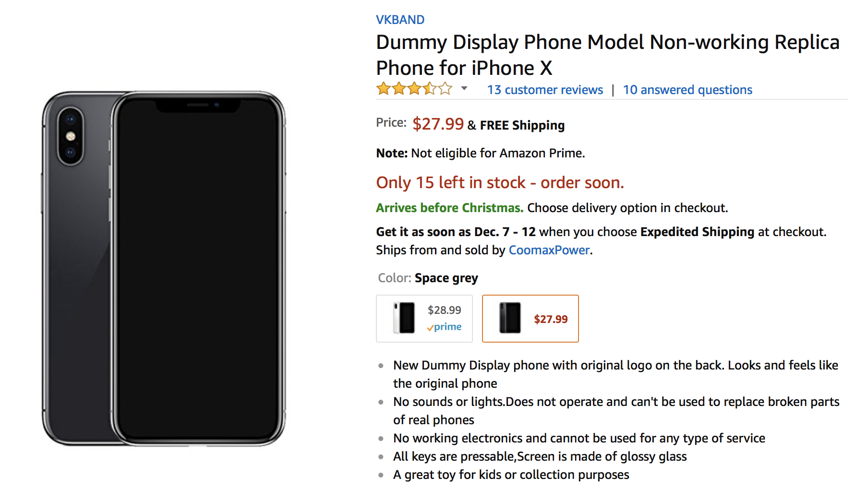Viewport: 868px width, 501px height.
Task: Click the white phone swatch thumbnail
Action: click(x=404, y=318)
